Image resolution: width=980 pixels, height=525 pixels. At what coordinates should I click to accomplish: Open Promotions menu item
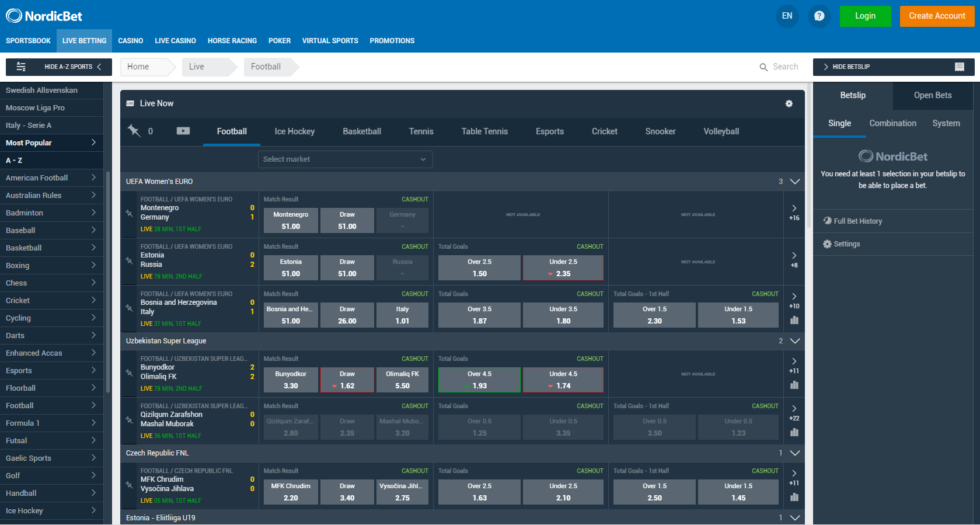tap(392, 41)
